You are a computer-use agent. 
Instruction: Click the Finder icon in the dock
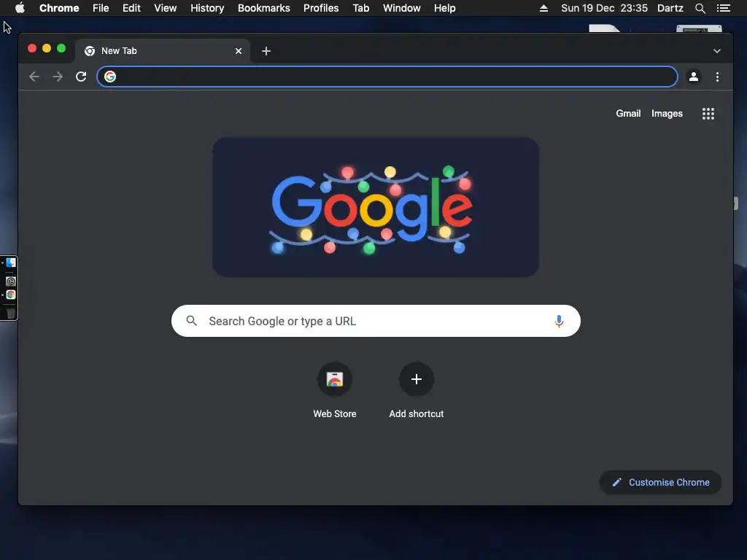click(x=10, y=262)
